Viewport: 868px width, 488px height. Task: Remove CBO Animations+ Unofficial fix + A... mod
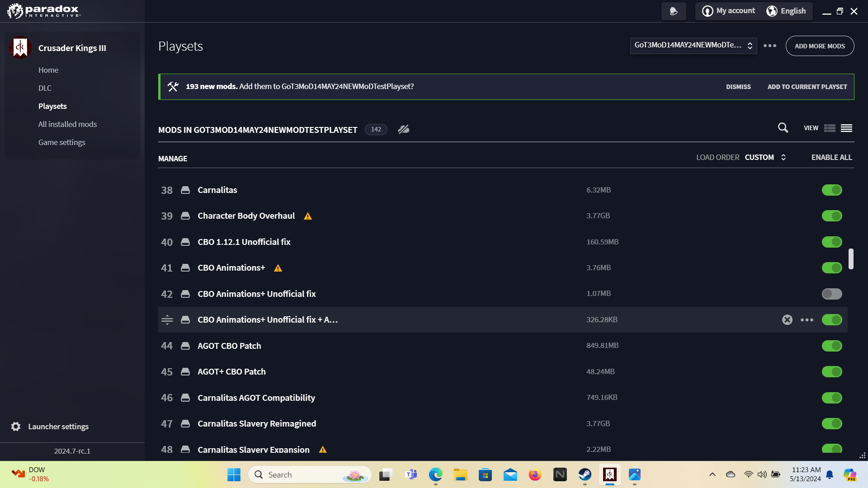(787, 320)
